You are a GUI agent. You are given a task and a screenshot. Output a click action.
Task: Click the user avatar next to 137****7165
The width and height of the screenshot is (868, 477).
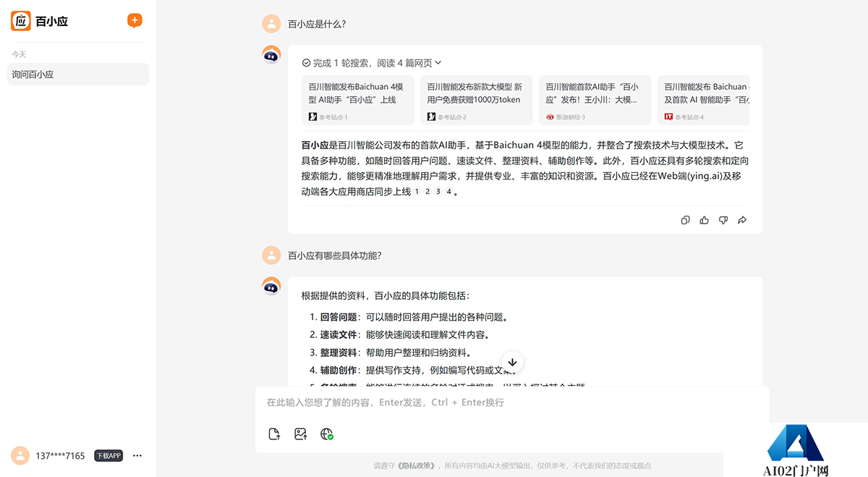click(x=20, y=455)
